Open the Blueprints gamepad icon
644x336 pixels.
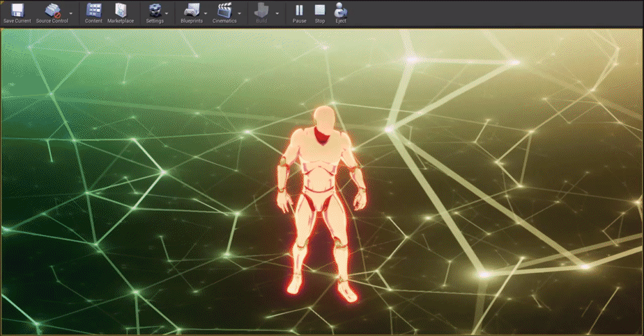pos(191,10)
